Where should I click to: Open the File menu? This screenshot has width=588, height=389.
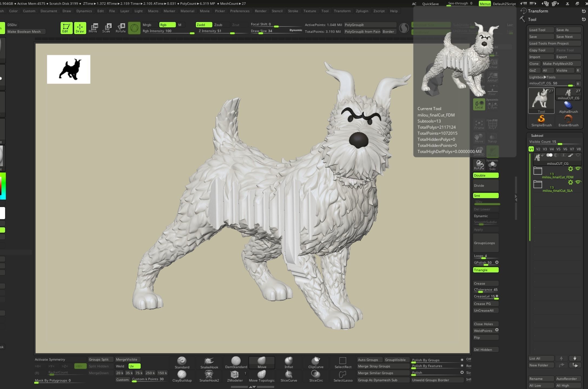click(x=112, y=11)
